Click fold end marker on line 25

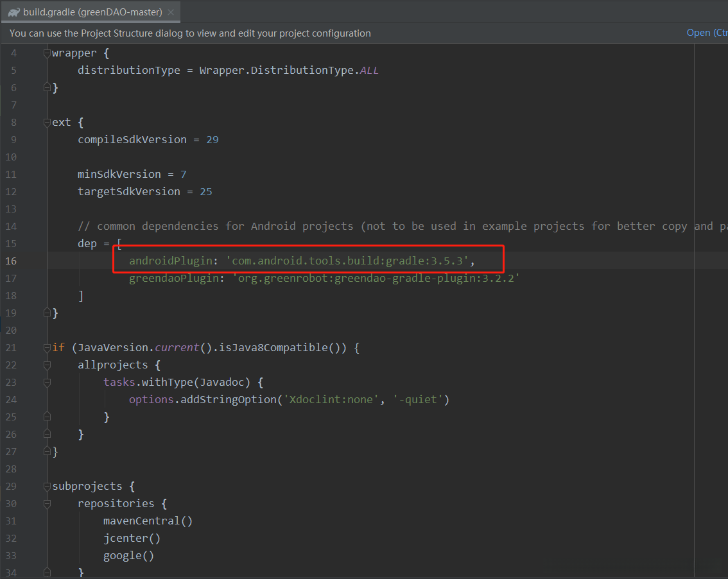coord(47,417)
